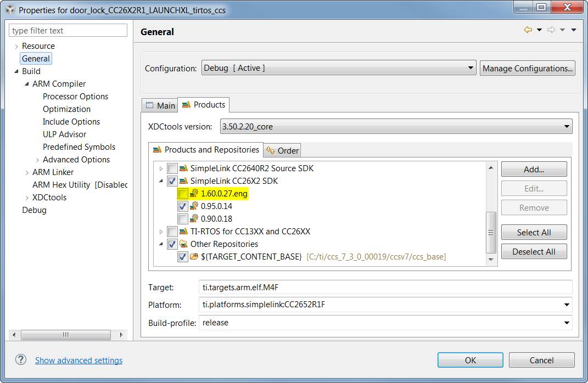Click the 0.95.0.14 version icon
The image size is (588, 383).
pos(194,206)
